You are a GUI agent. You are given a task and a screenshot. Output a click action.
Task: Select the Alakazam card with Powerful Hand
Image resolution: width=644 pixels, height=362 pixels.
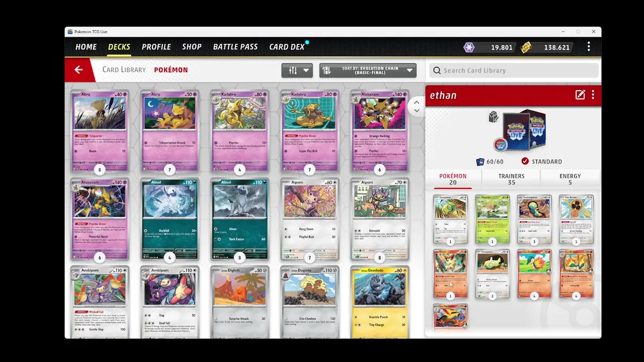pyautogui.click(x=100, y=220)
